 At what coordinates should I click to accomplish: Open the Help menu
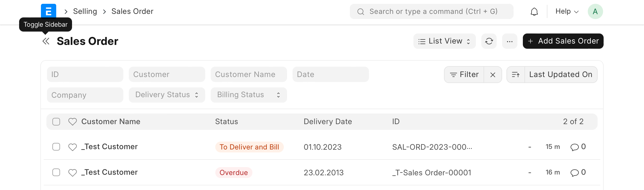566,11
